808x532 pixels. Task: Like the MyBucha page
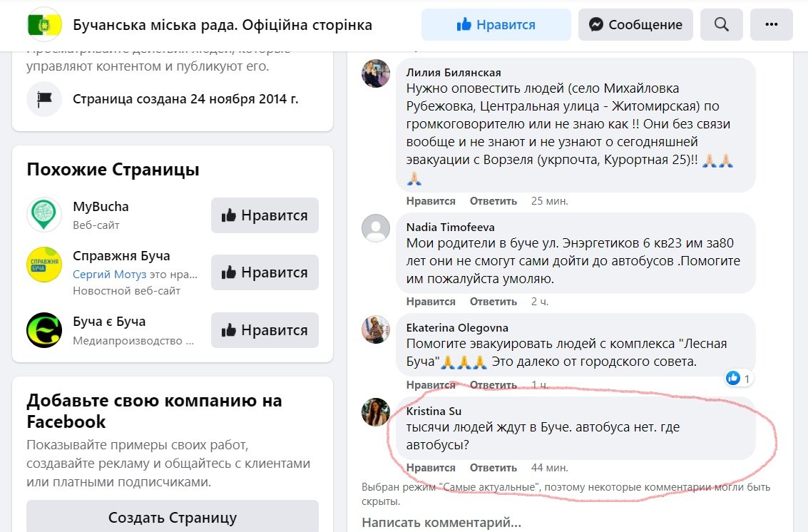point(265,215)
